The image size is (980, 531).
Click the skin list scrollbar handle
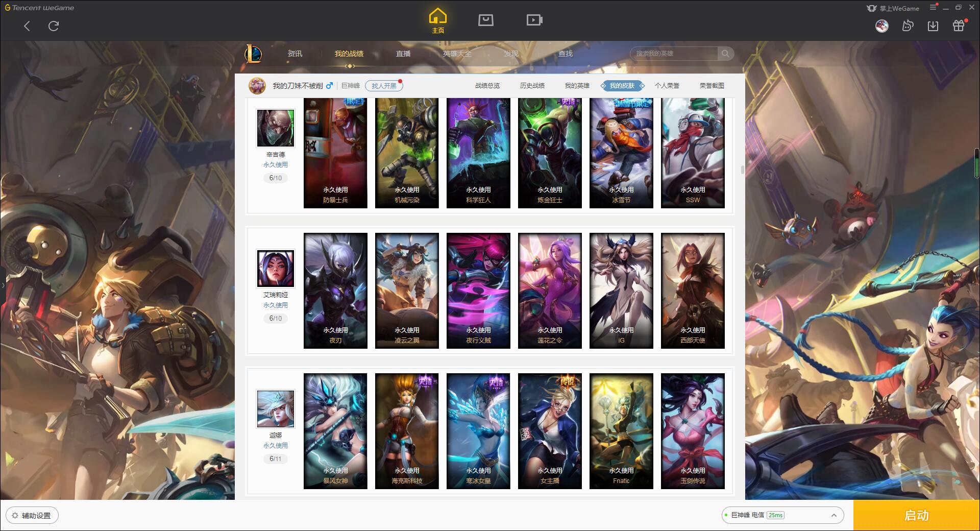742,170
